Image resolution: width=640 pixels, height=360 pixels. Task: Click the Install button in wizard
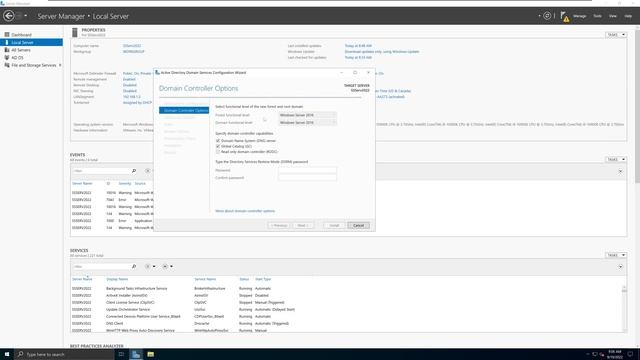click(x=334, y=225)
